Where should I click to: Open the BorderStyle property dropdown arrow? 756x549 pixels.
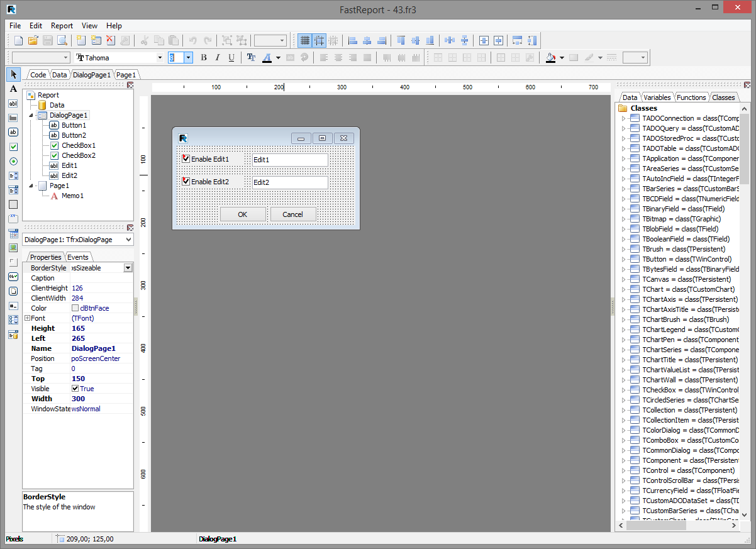pos(128,268)
